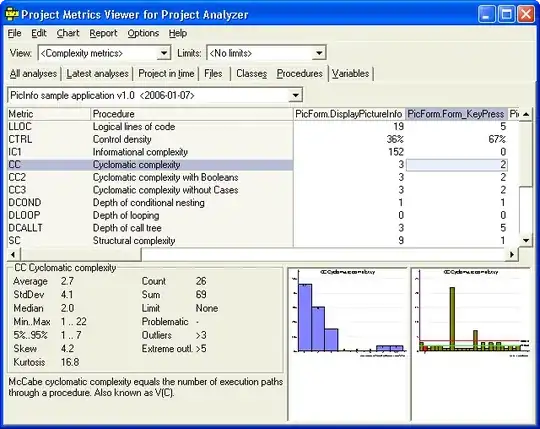Click the PicForm.DisplayPictureInfo column header

click(349, 114)
